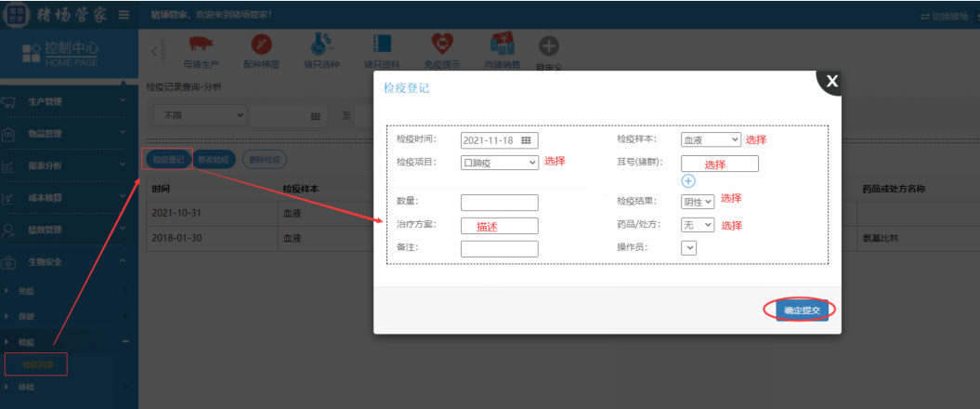Open 猪只资料 notebook icon
Screen dimensions: 980x409
point(381,45)
